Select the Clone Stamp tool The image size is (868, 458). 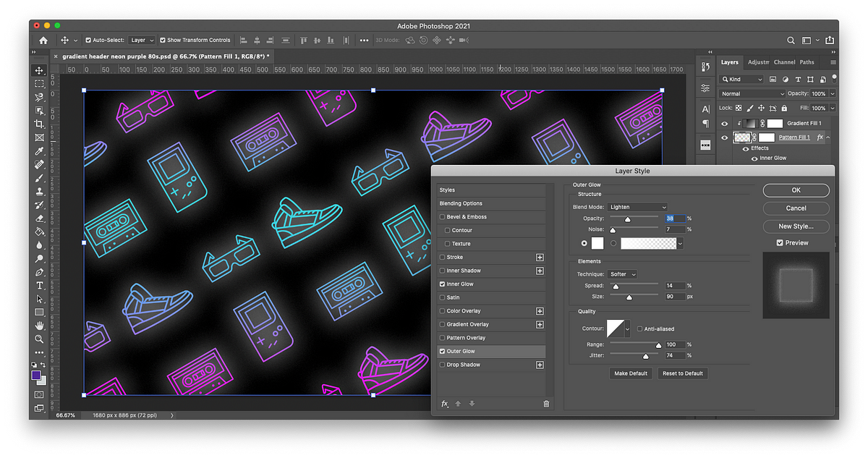[39, 192]
